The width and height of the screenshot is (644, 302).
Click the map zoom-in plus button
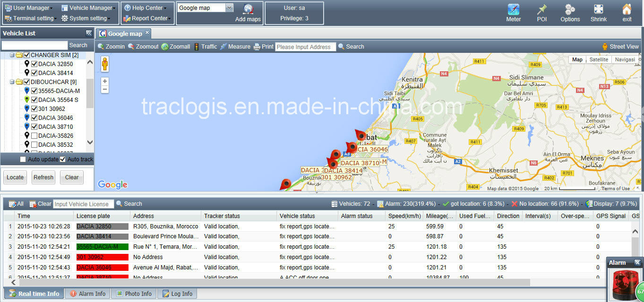[105, 81]
